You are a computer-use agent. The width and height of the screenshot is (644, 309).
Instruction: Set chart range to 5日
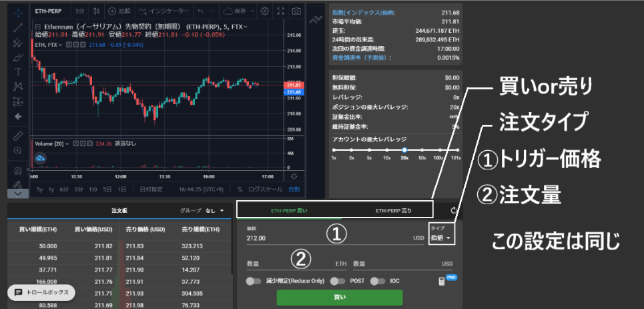click(x=107, y=190)
